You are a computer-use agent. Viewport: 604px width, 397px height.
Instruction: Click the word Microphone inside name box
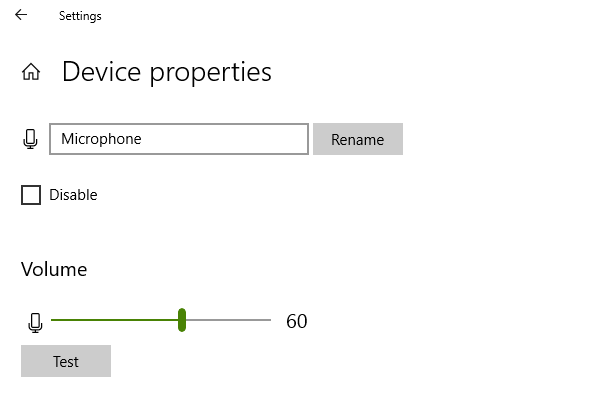tap(101, 139)
